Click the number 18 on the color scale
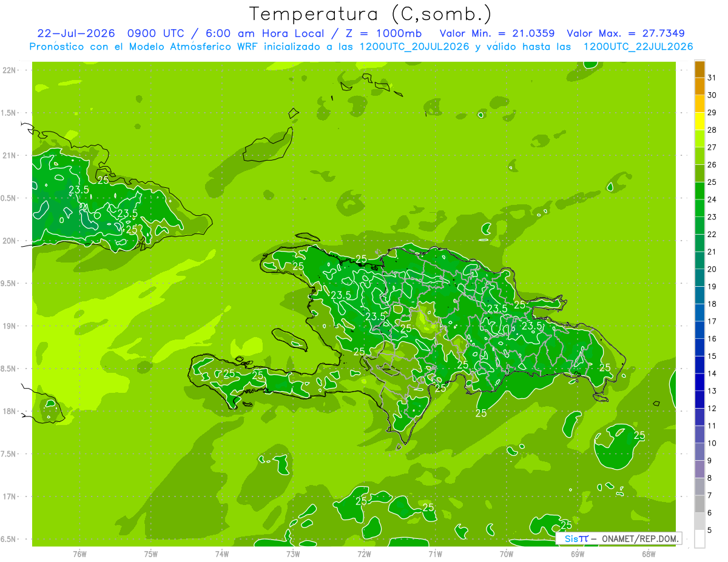This screenshot has width=728, height=562. pyautogui.click(x=712, y=304)
